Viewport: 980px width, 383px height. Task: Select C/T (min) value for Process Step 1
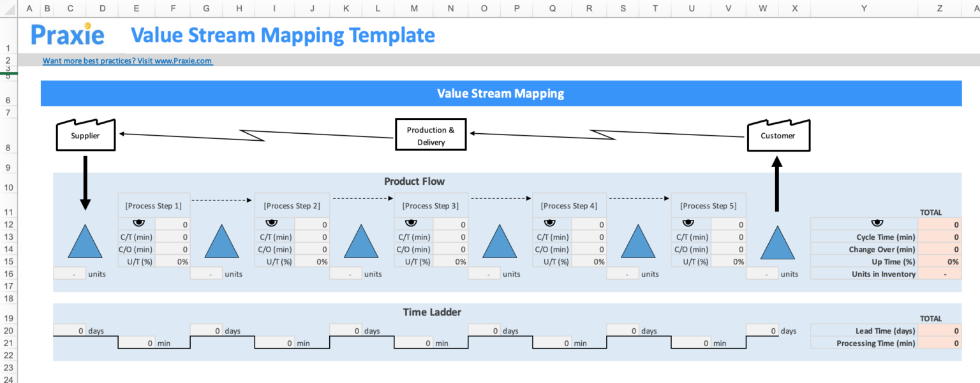pyautogui.click(x=172, y=237)
